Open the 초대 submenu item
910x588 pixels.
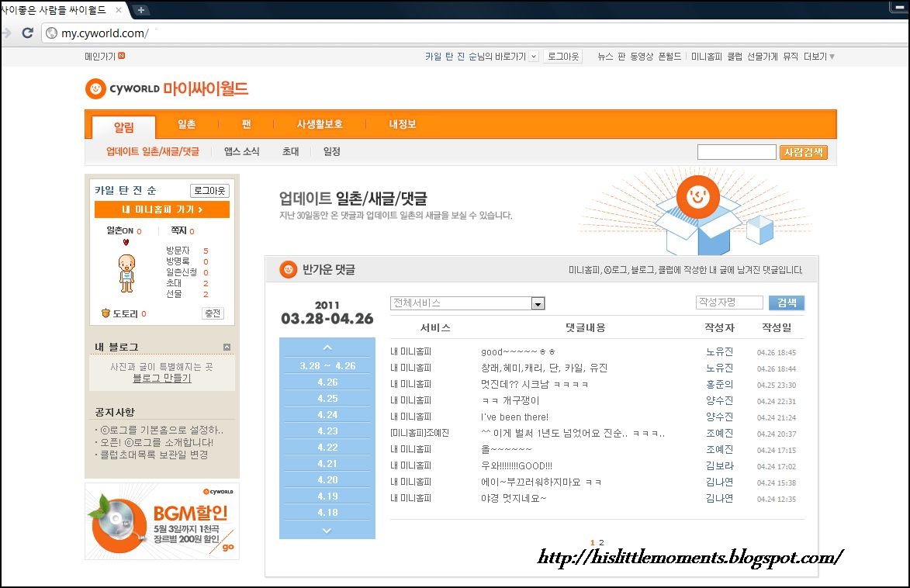click(x=290, y=152)
